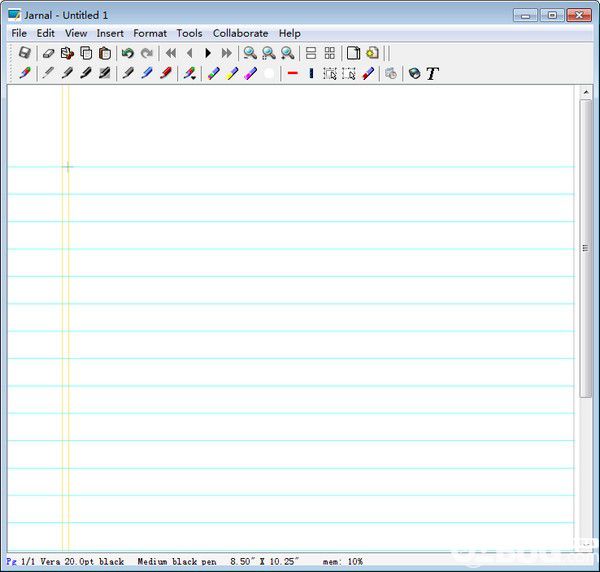
Task: Click the dark round icon left of the T
Action: pyautogui.click(x=414, y=73)
